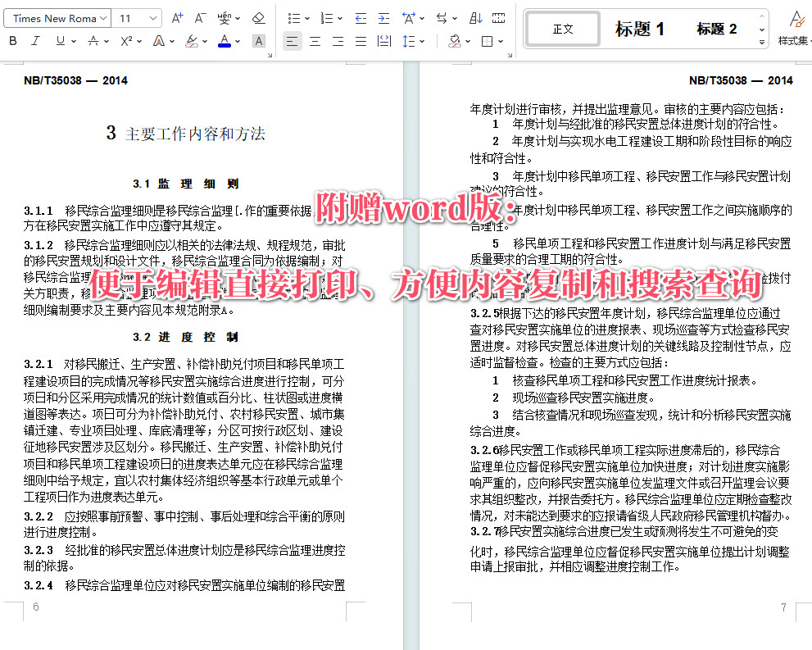Screen dimensions: 812x650
Task: Click the superscript X² icon
Action: click(x=125, y=39)
